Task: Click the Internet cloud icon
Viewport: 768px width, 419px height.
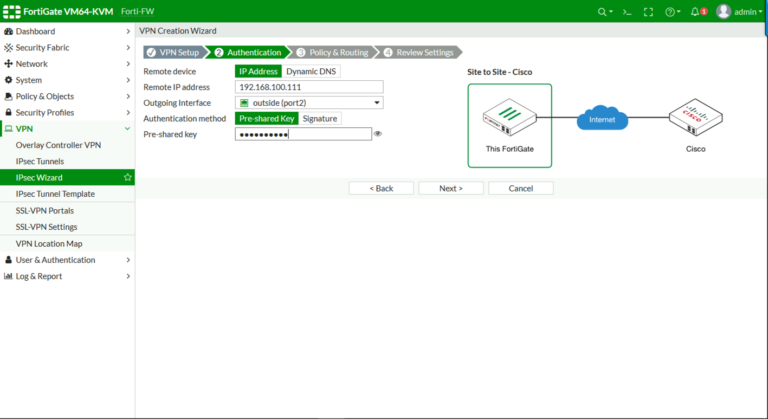Action: click(x=602, y=118)
